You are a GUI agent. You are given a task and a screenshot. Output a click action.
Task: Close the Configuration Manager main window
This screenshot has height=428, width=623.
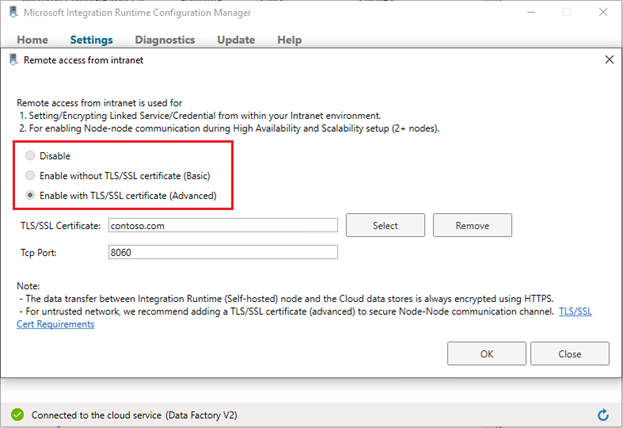tap(603, 12)
